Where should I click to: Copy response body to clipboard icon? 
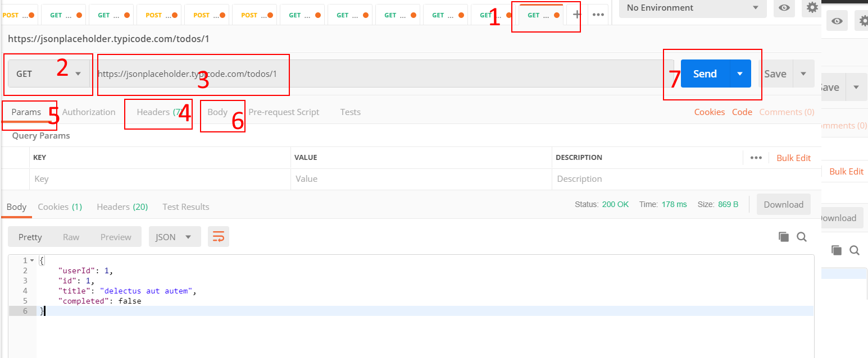tap(784, 237)
